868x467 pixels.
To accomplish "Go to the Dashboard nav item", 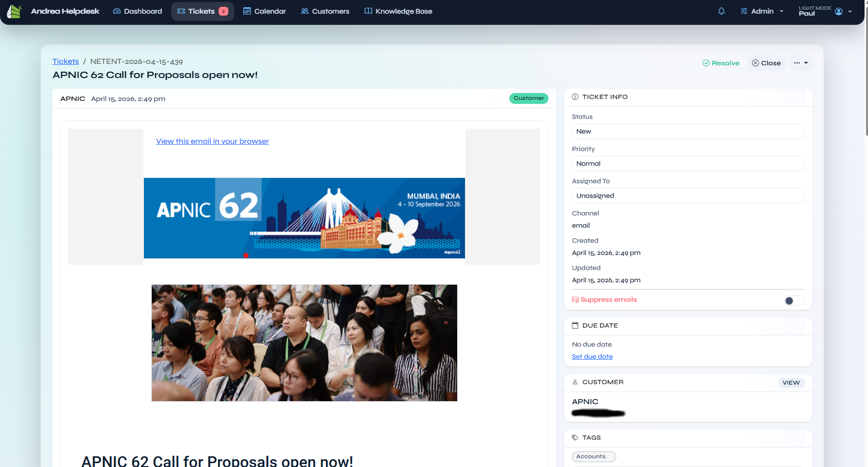I will point(138,11).
